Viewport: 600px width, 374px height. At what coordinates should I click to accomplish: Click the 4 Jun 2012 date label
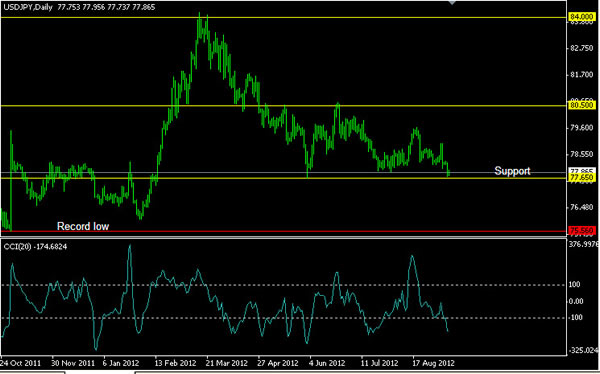point(327,363)
